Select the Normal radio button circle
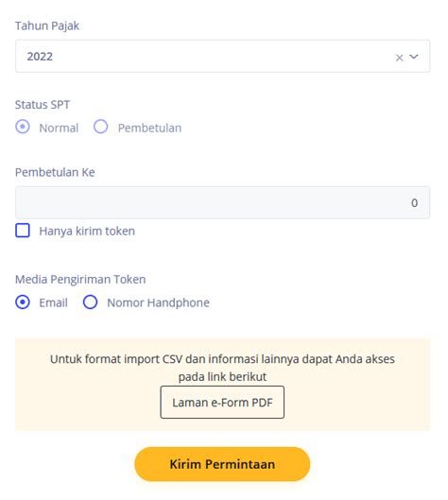Viewport: 448px width, 500px height. [23, 127]
